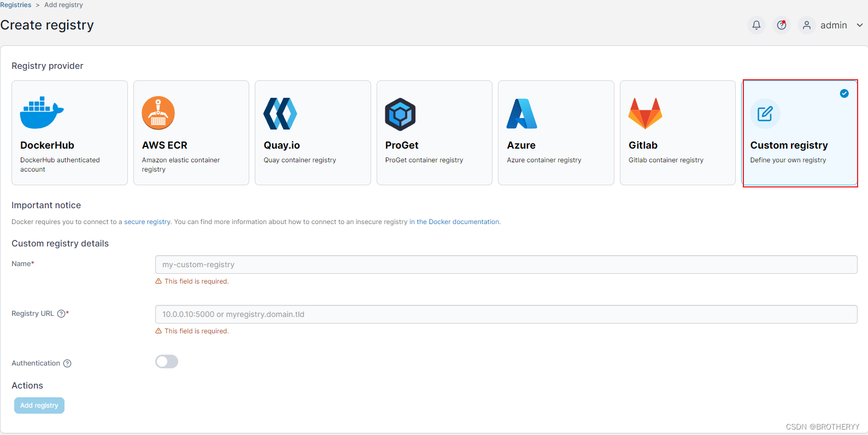This screenshot has height=435, width=868.
Task: Focus the Name input field
Action: point(506,264)
